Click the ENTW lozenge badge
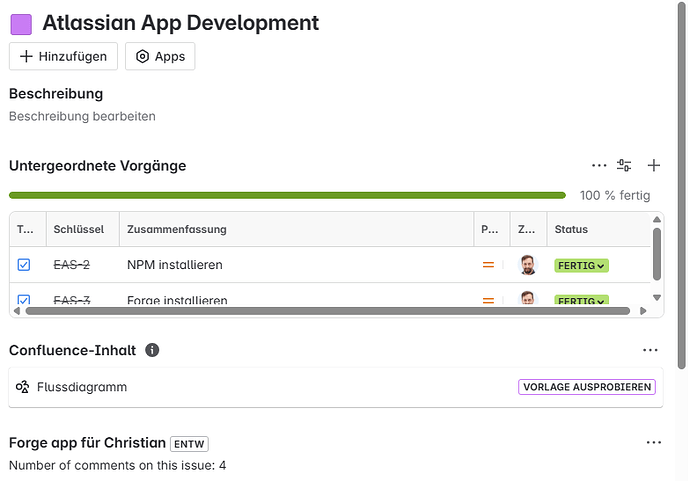The width and height of the screenshot is (690, 481). 189,444
